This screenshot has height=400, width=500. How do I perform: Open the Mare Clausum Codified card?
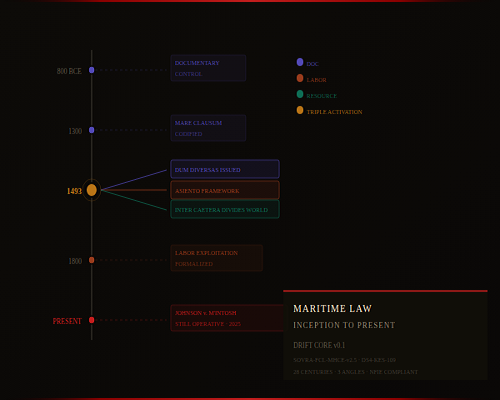(208, 128)
